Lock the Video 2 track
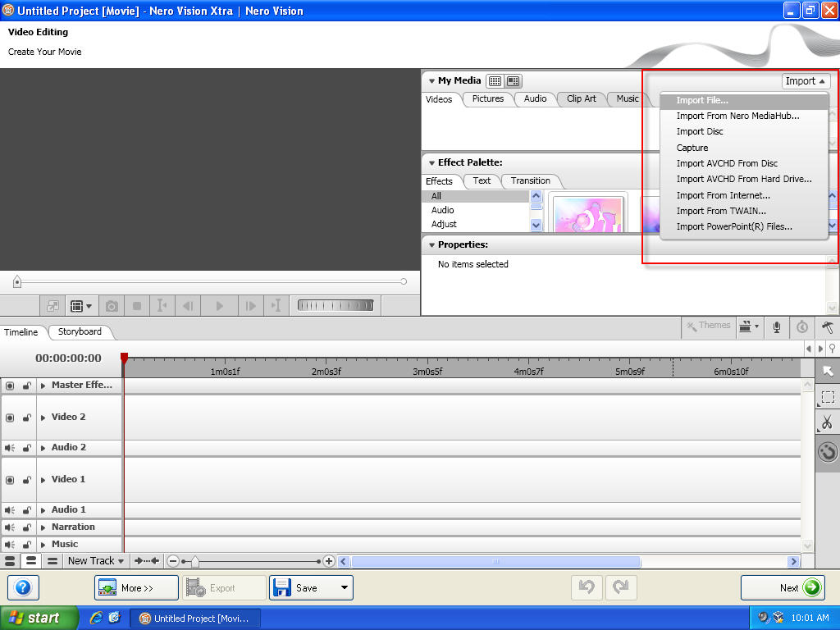Image resolution: width=840 pixels, height=630 pixels. click(26, 418)
